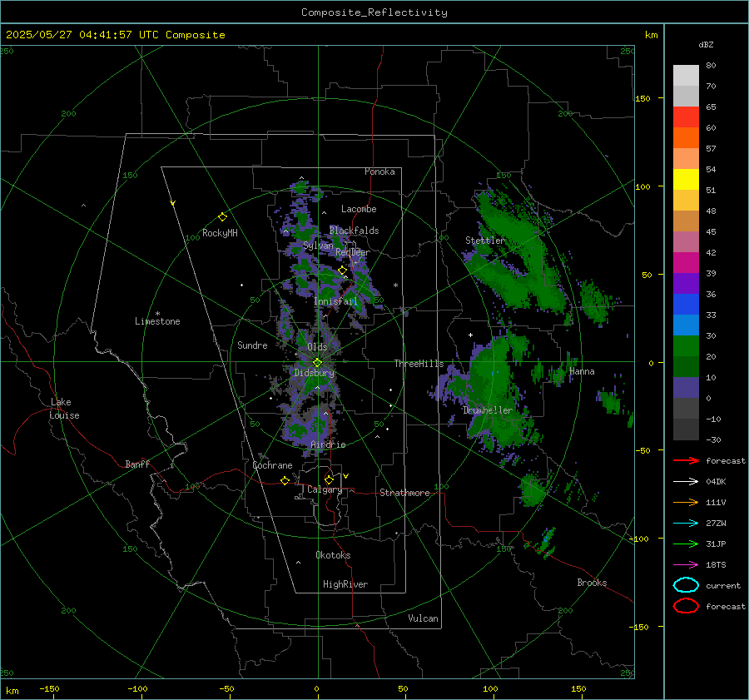Click the 80 dBZ light gray swatch
This screenshot has width=749, height=700.
click(686, 76)
